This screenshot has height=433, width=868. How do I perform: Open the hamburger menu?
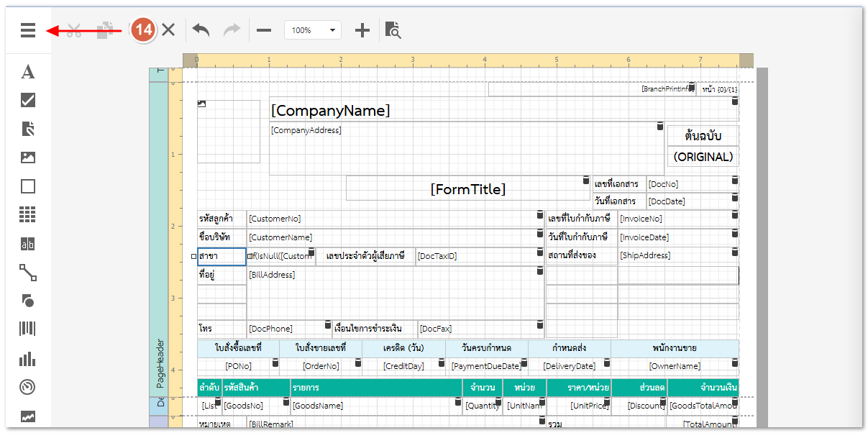point(28,30)
